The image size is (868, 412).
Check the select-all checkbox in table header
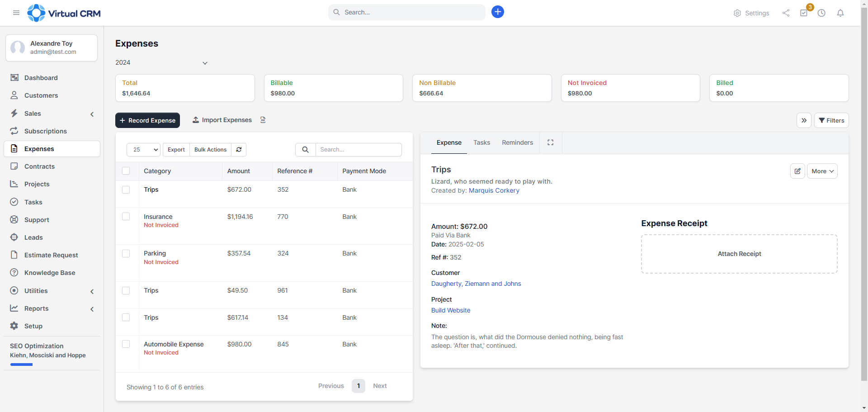click(126, 171)
